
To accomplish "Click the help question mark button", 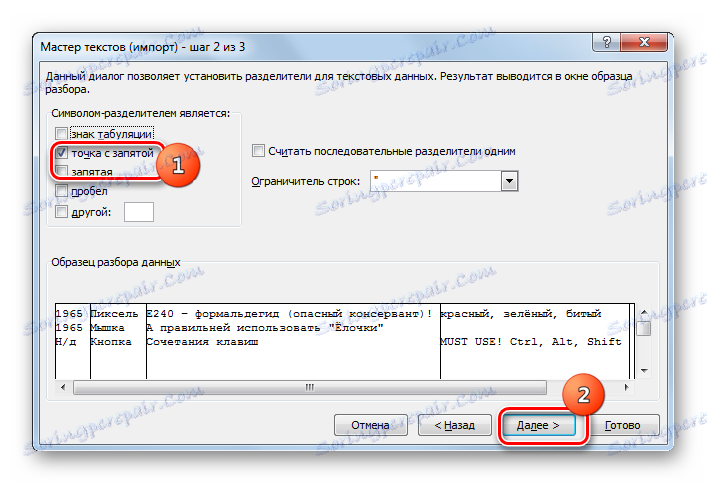I will pos(606,42).
